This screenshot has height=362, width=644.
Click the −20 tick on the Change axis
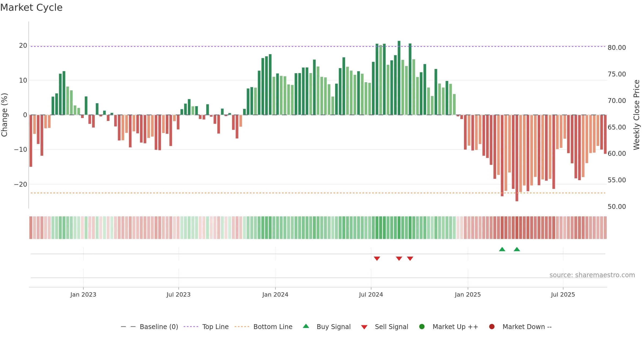pos(21,184)
